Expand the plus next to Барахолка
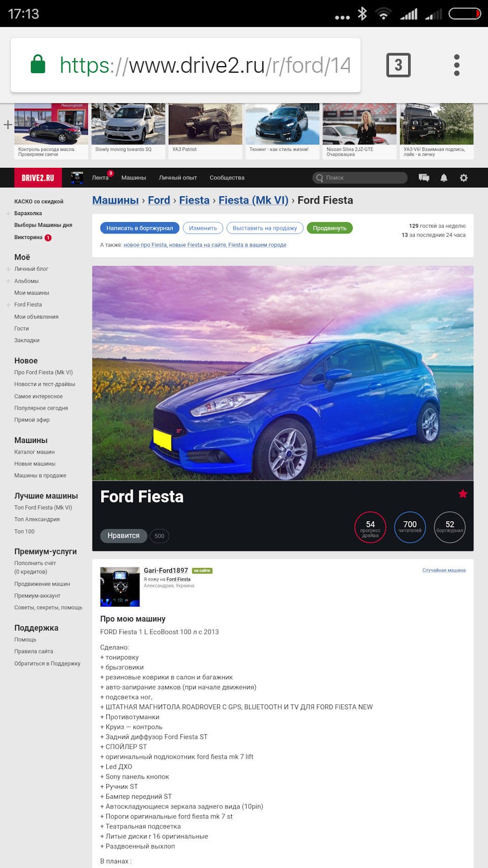This screenshot has width=488, height=868. [8, 214]
